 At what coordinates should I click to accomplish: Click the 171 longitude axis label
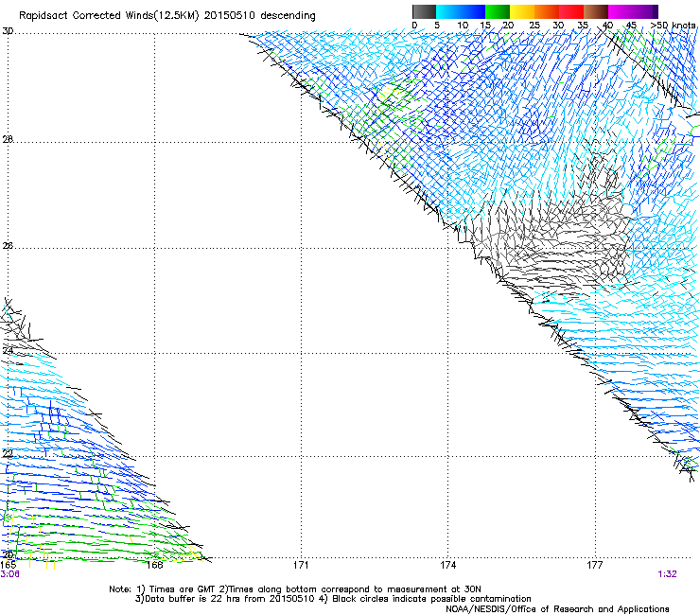coord(301,566)
